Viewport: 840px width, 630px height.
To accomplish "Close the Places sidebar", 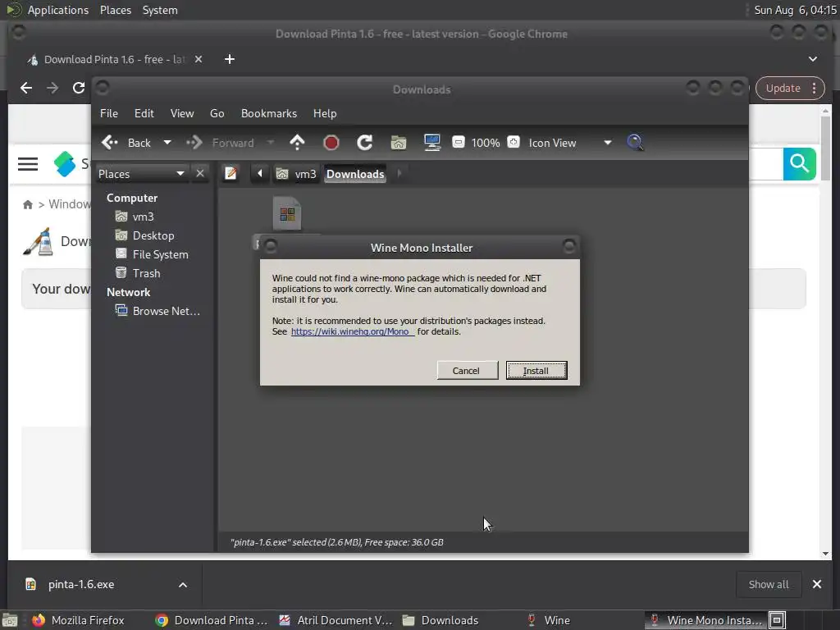I will click(200, 174).
